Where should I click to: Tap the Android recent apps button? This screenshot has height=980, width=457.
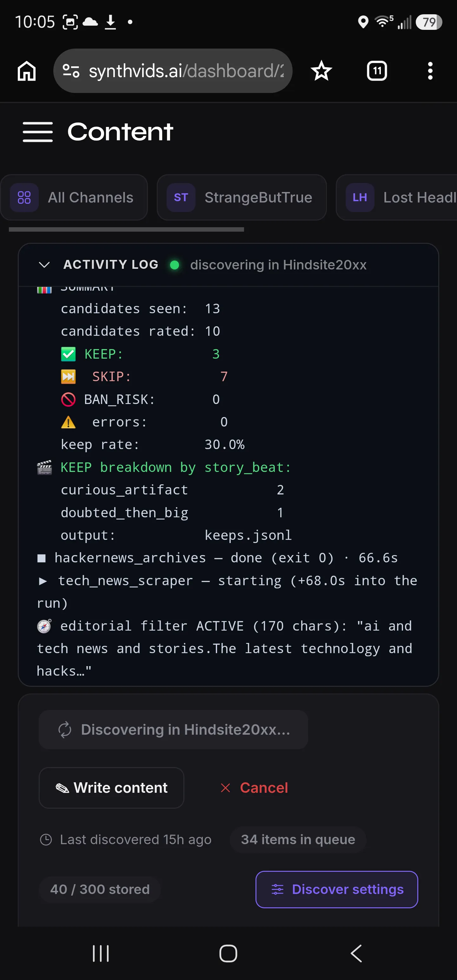coord(101,953)
